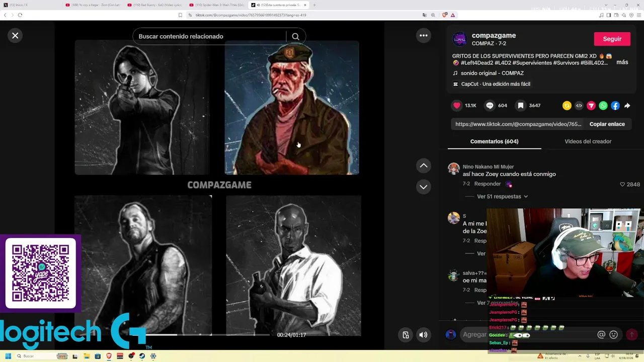Send video to friends with red icon
Image resolution: width=644 pixels, height=362 pixels.
tap(591, 106)
